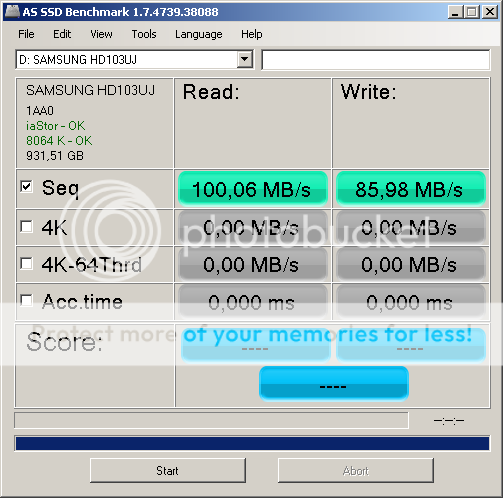Open the Edit menu
The height and width of the screenshot is (498, 503).
click(x=62, y=34)
